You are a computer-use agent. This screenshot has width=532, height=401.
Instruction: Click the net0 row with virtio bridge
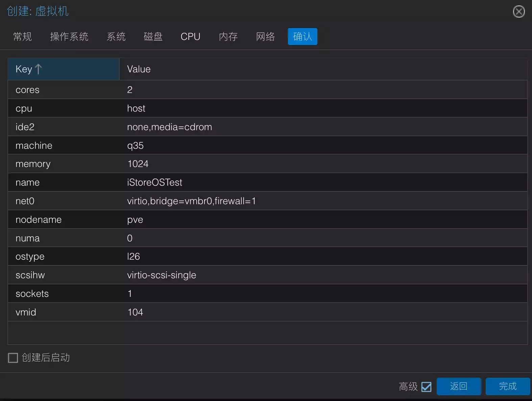click(x=267, y=201)
